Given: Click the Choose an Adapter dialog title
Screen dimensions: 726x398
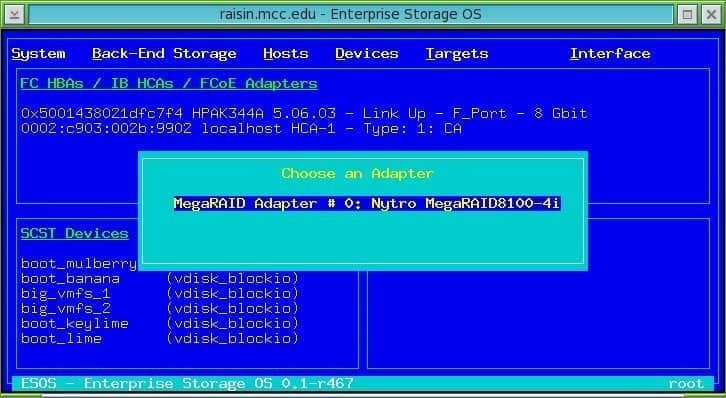Looking at the screenshot, I should coord(357,174).
